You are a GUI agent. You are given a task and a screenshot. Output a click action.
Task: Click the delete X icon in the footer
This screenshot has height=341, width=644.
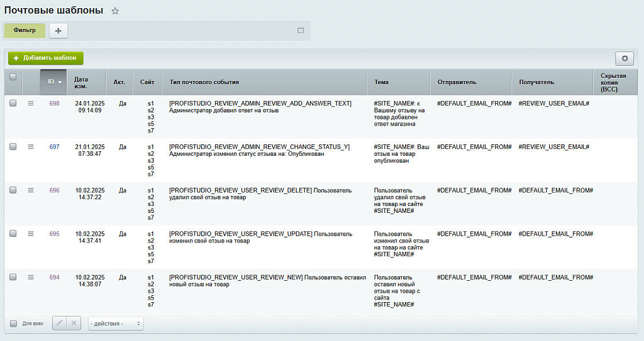pos(74,323)
